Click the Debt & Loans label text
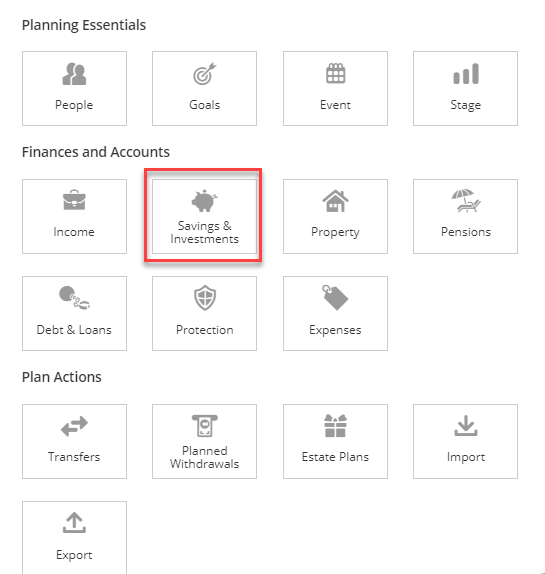 pos(74,330)
